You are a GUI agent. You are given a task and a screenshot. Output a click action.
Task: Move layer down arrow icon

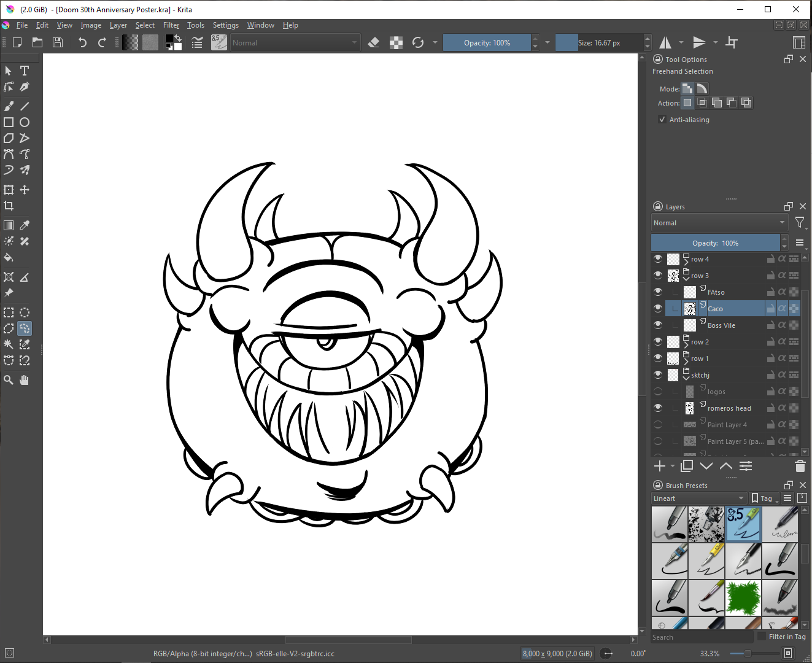706,466
